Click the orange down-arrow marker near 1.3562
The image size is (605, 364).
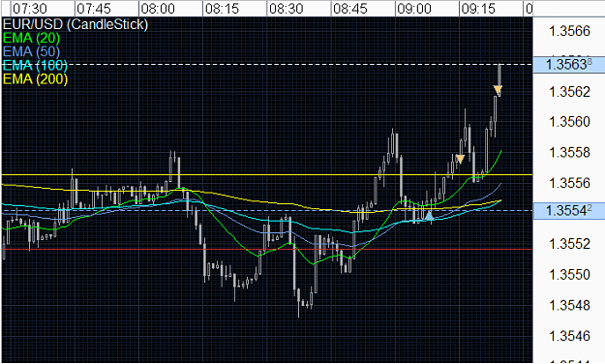(498, 90)
